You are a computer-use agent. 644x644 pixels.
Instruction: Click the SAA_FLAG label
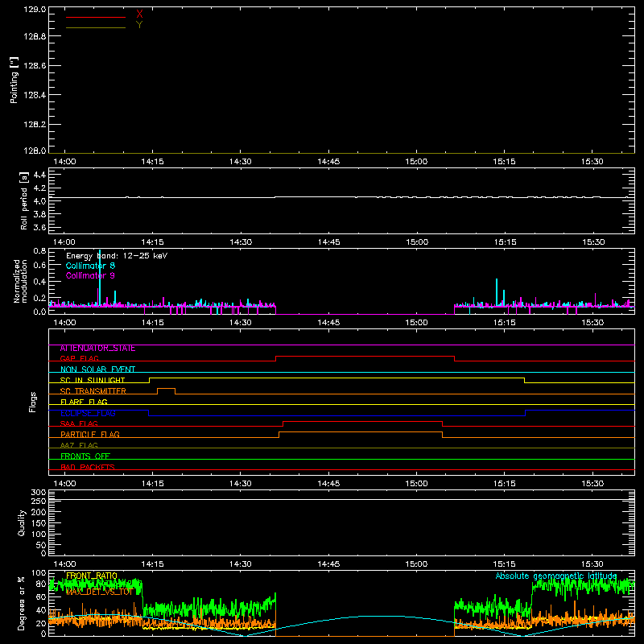click(x=79, y=424)
